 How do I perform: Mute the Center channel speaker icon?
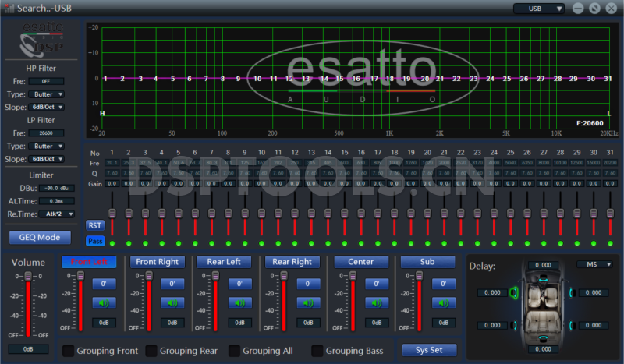(x=377, y=302)
